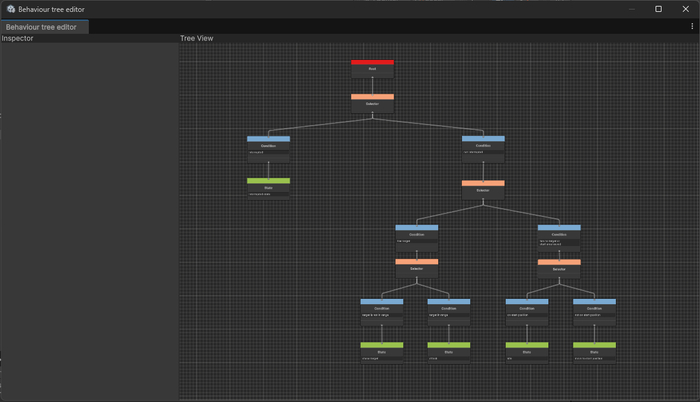Screen dimensions: 700x402
Task: Select the 'chase target' State node
Action: (382, 352)
